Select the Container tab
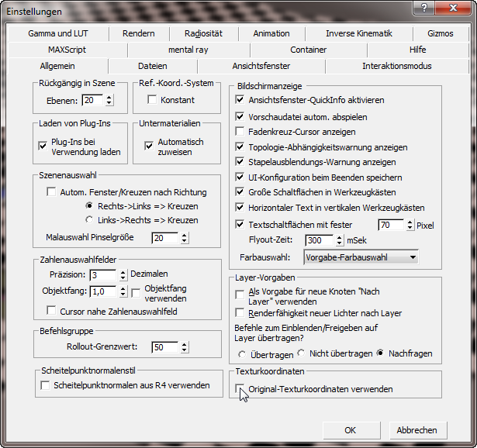 tap(308, 50)
